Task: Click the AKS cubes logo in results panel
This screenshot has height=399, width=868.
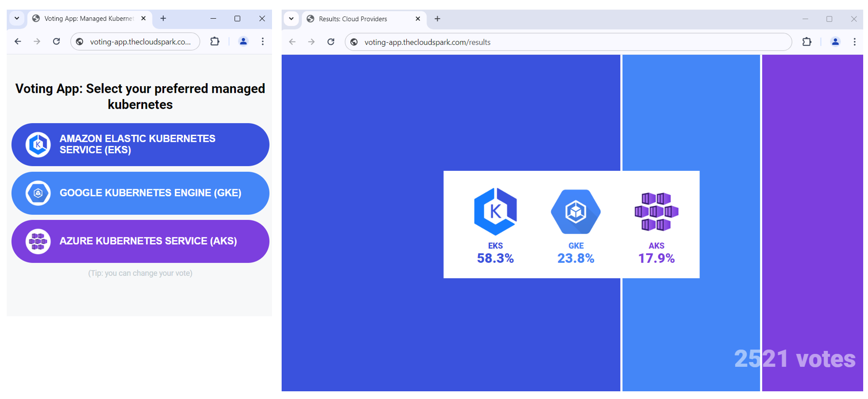Action: click(x=656, y=212)
